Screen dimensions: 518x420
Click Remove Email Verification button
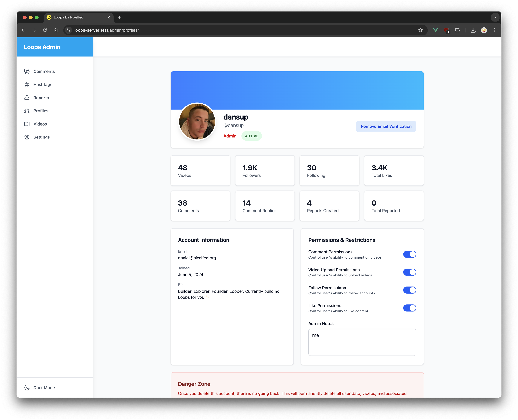[386, 126]
